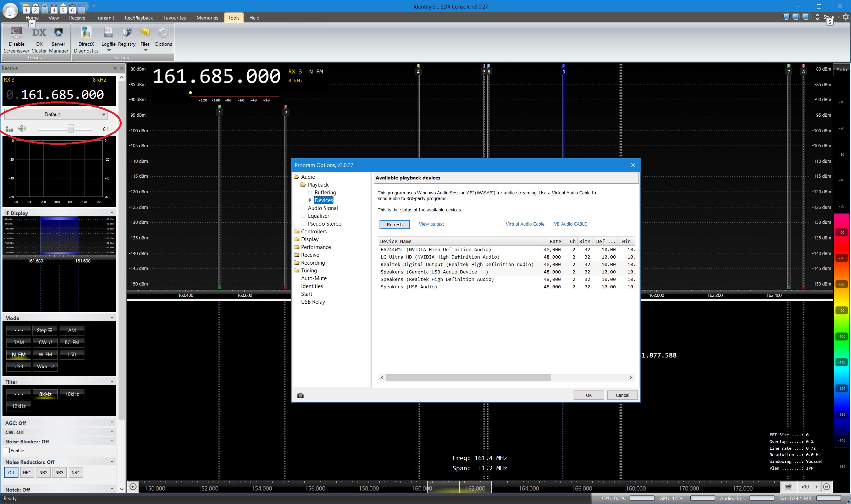Viewport: 851px width, 504px height.
Task: Open the Rec/Playback ribbon tab
Action: 139,18
